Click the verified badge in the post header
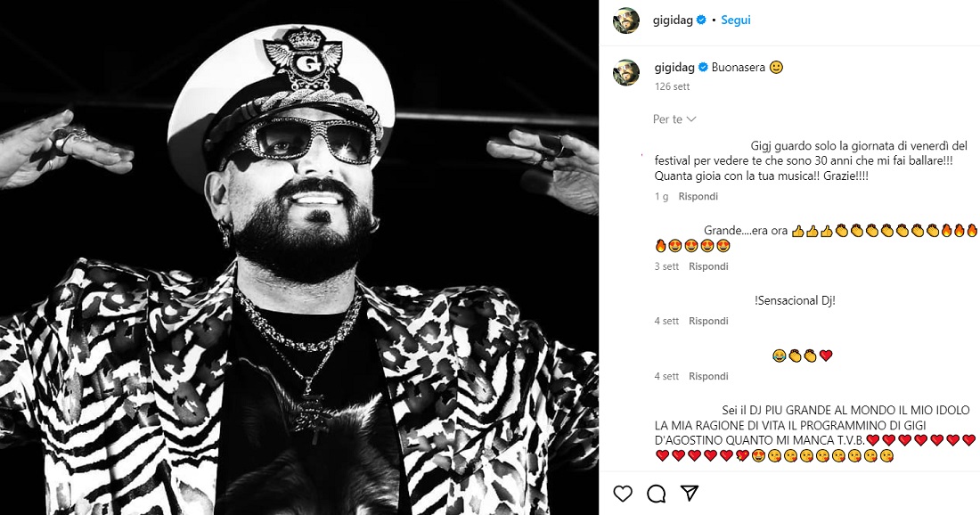Screen dimensions: 980x515 pyautogui.click(x=701, y=20)
